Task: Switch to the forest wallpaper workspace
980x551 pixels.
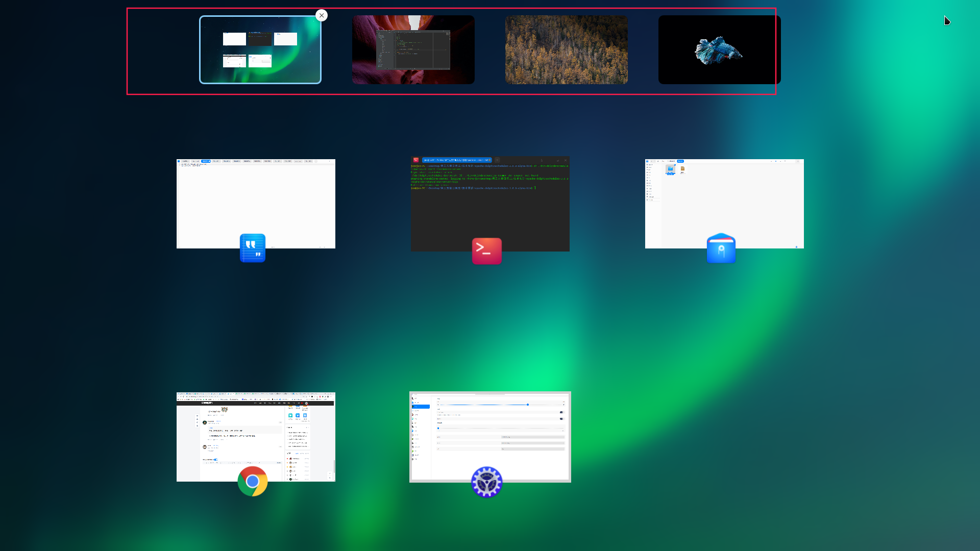Action: click(567, 49)
